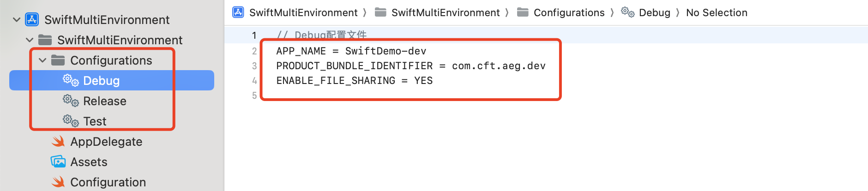This screenshot has height=191, width=868.
Task: Click the Debug configuration gear icon in the sidebar
Action: [71, 80]
